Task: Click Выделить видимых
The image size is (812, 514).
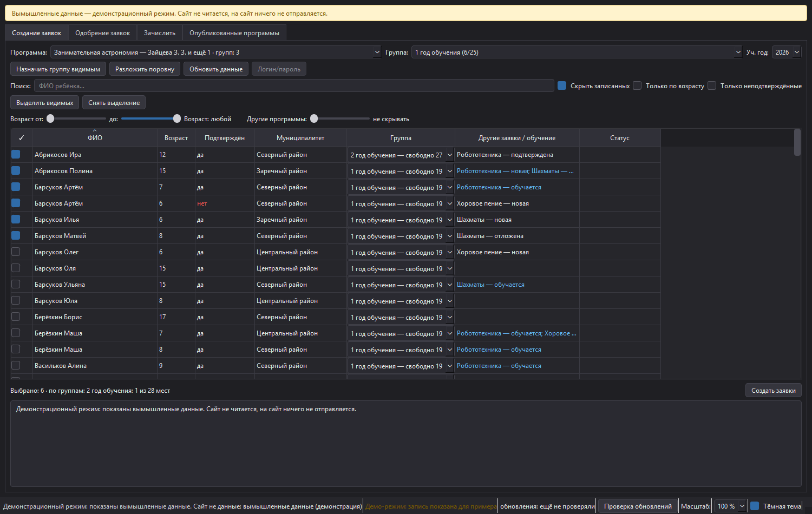Action: click(45, 103)
